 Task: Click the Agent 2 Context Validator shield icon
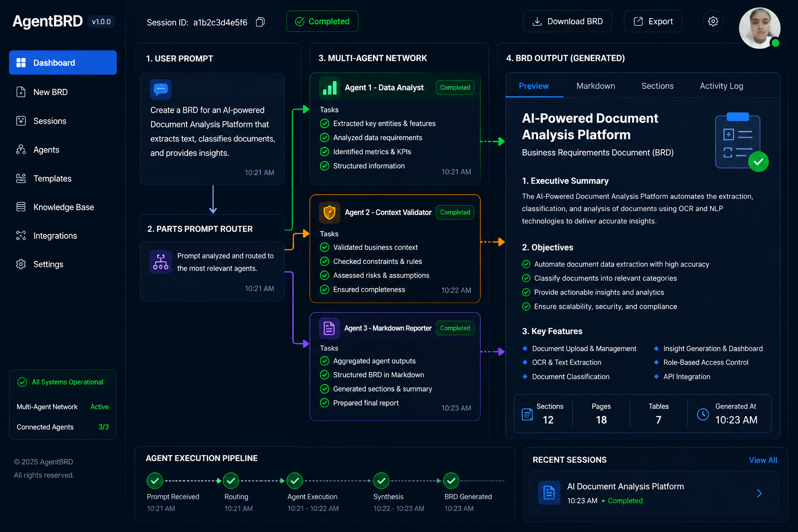coord(329,212)
